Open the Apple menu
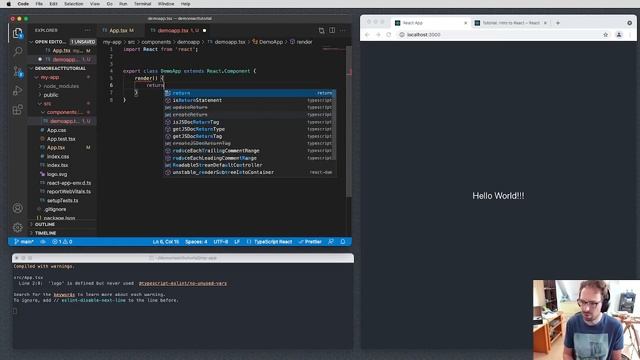Viewport: 640px width, 360px height. click(9, 4)
